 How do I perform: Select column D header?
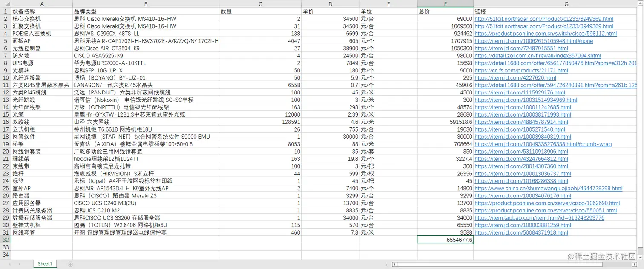330,4
